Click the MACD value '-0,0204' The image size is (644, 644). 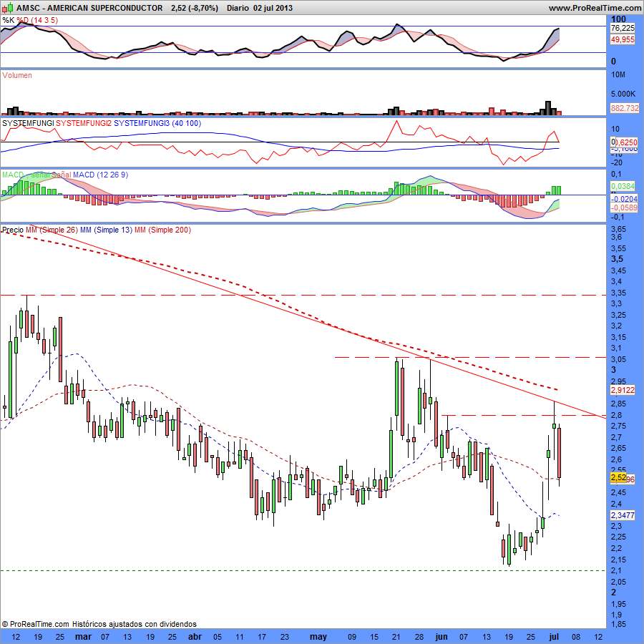click(624, 199)
